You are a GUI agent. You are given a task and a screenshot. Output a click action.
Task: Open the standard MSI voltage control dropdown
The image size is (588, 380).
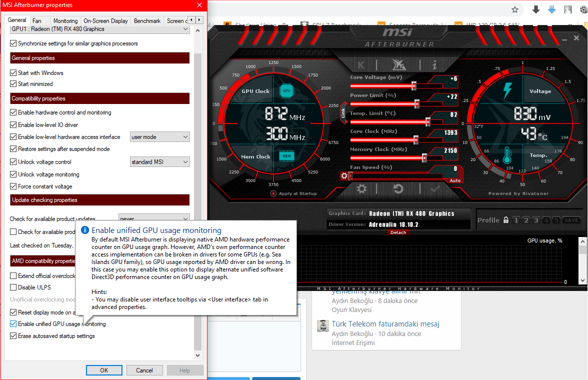160,162
